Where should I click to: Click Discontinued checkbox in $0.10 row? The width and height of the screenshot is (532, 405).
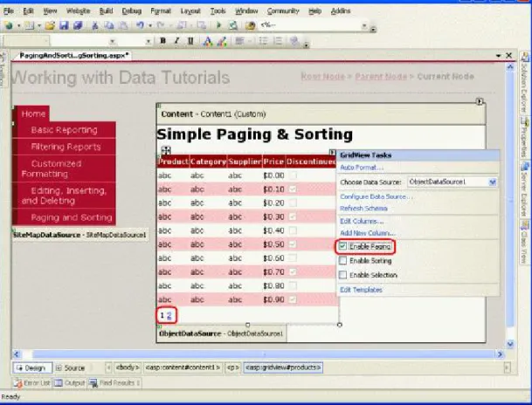(293, 189)
